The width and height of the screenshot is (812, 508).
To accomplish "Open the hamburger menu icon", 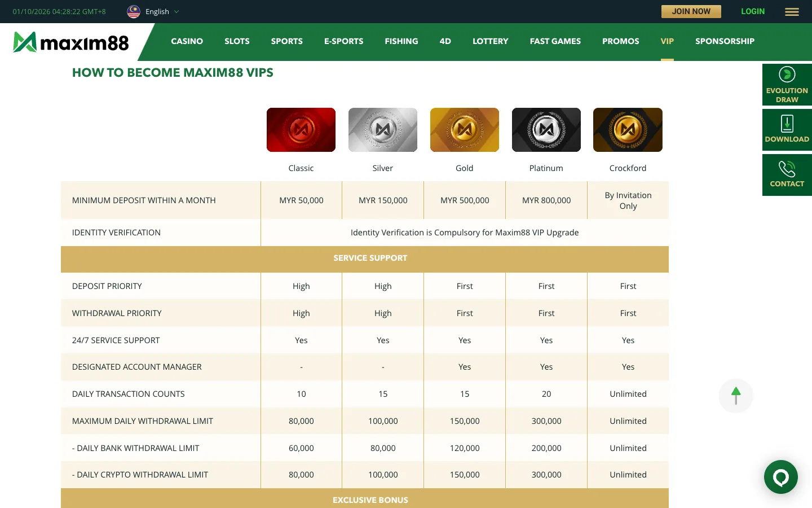I will pyautogui.click(x=792, y=12).
